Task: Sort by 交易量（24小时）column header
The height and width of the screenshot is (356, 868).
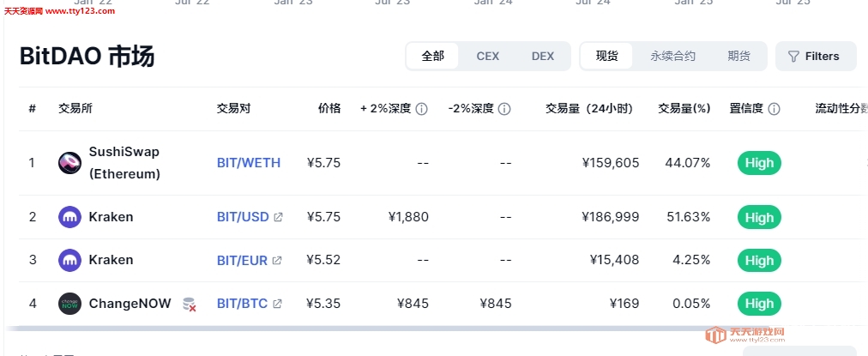Action: 589,109
